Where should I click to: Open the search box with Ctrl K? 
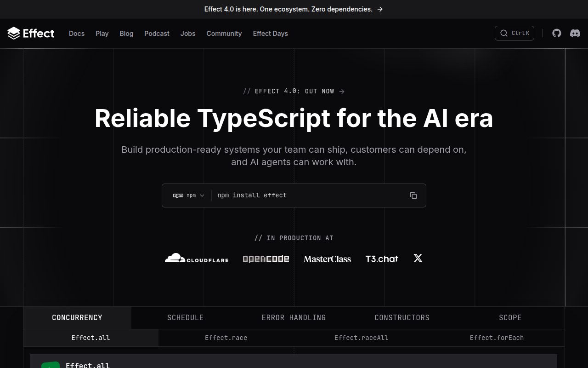coord(514,33)
